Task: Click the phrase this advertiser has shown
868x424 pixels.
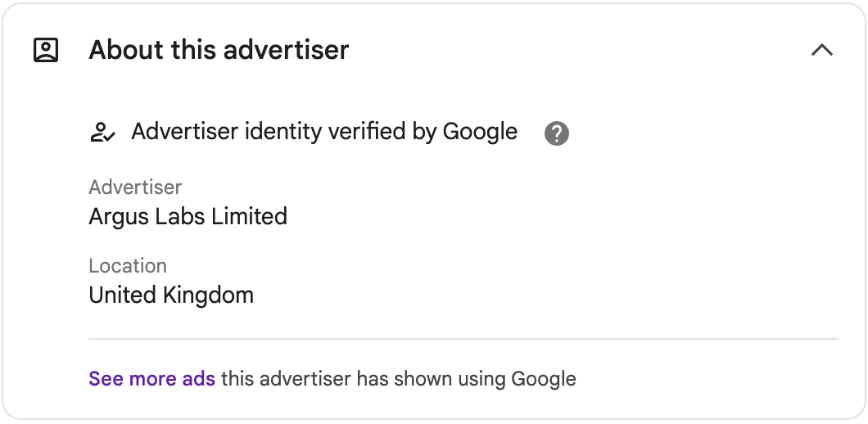Action: (x=323, y=379)
